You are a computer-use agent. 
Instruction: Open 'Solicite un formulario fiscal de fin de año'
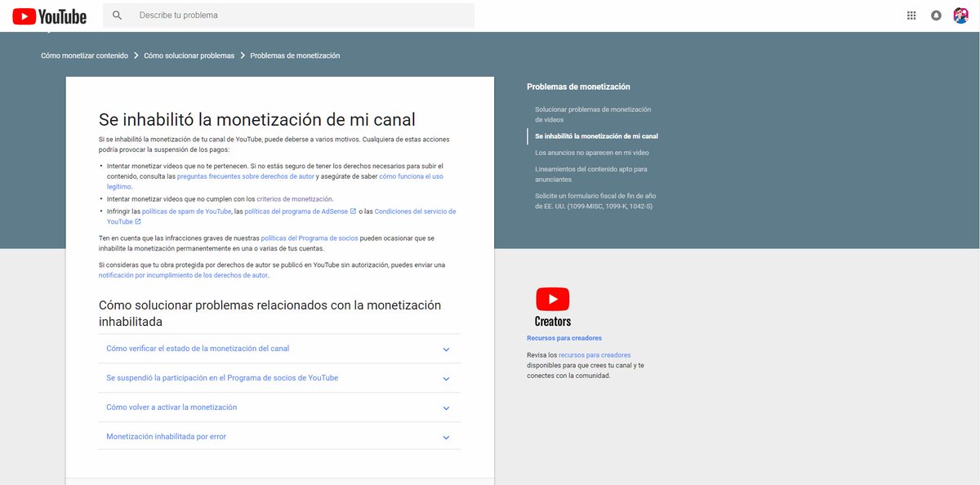click(595, 201)
